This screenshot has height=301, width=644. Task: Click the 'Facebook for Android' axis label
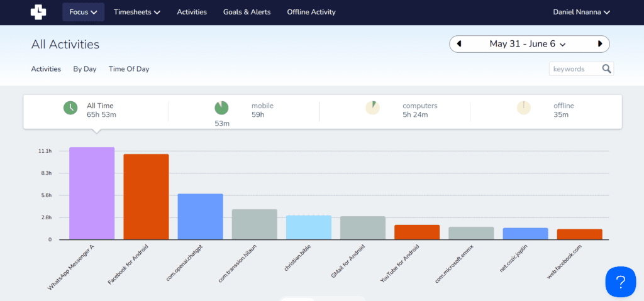click(x=128, y=265)
